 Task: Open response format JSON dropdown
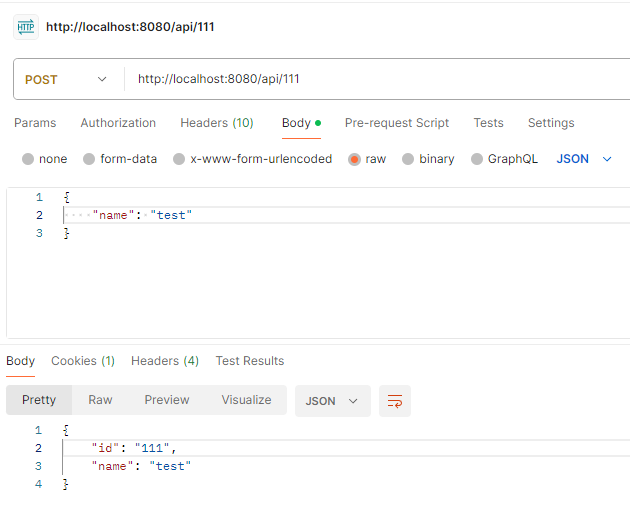pyautogui.click(x=332, y=401)
